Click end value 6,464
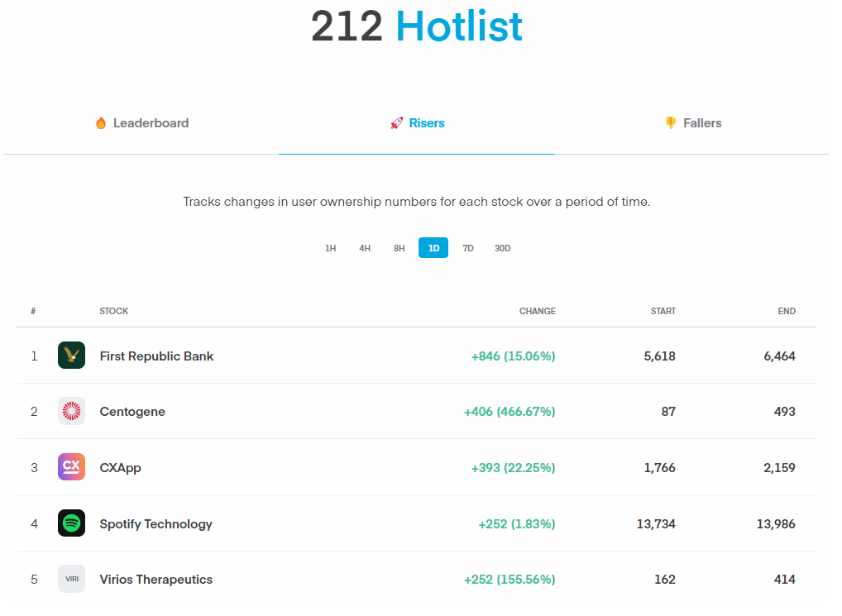This screenshot has width=842, height=616. (779, 356)
